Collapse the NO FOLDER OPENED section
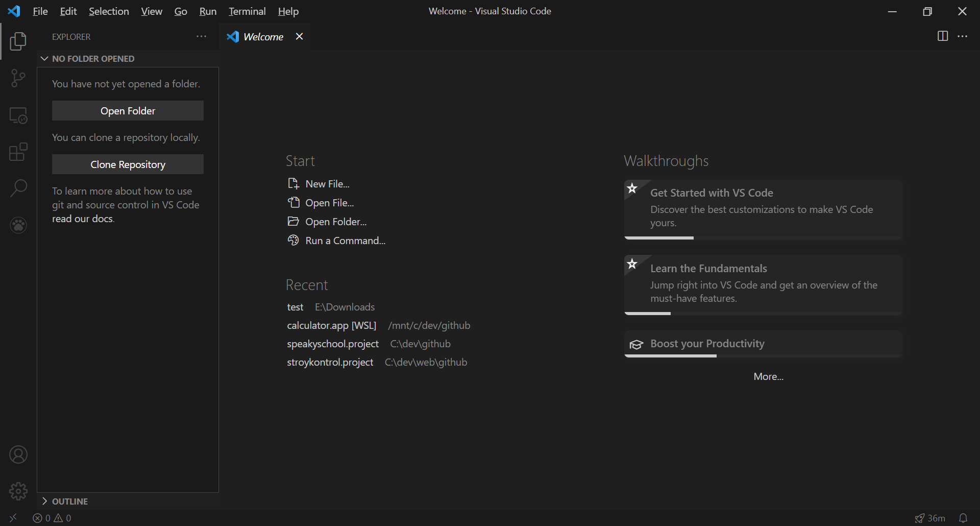The width and height of the screenshot is (980, 526). point(128,59)
